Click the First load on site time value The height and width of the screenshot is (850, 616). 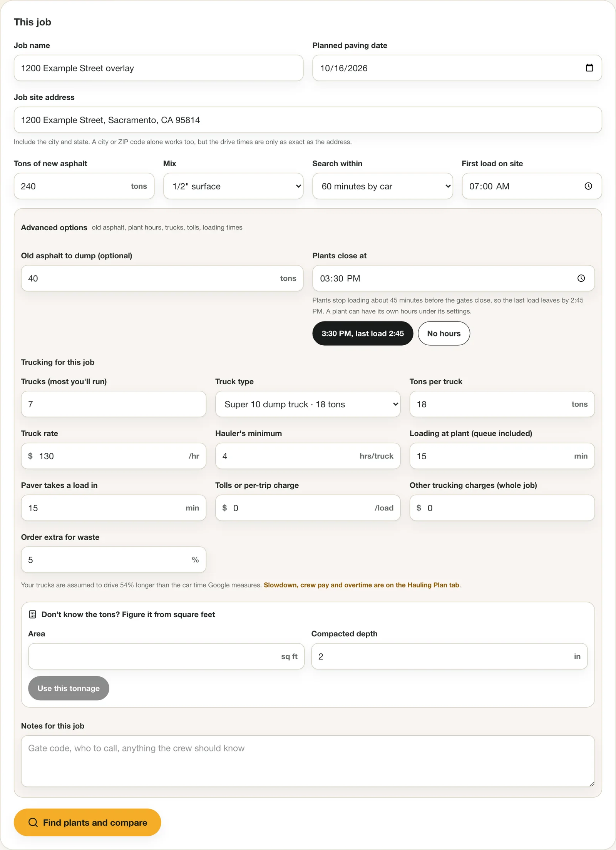pyautogui.click(x=489, y=186)
